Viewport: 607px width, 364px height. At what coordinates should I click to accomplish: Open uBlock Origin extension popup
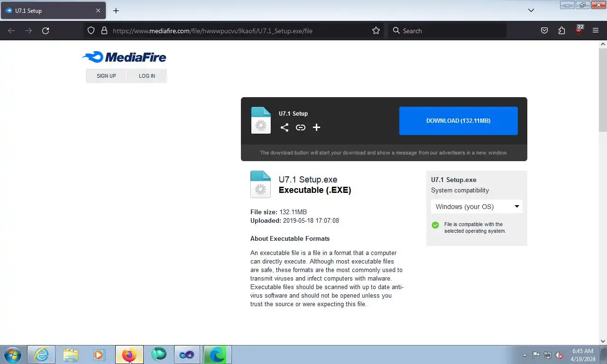coord(579,30)
